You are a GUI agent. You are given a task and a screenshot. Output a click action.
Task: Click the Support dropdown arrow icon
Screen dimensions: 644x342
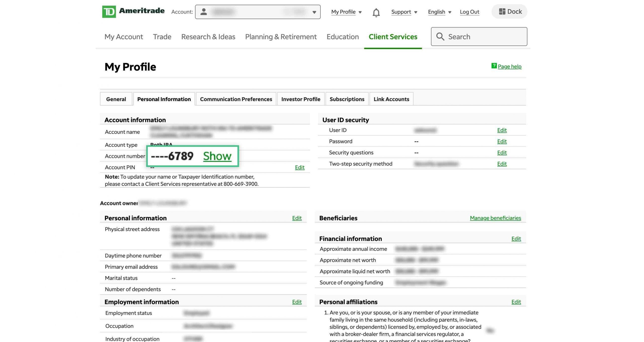click(x=416, y=12)
